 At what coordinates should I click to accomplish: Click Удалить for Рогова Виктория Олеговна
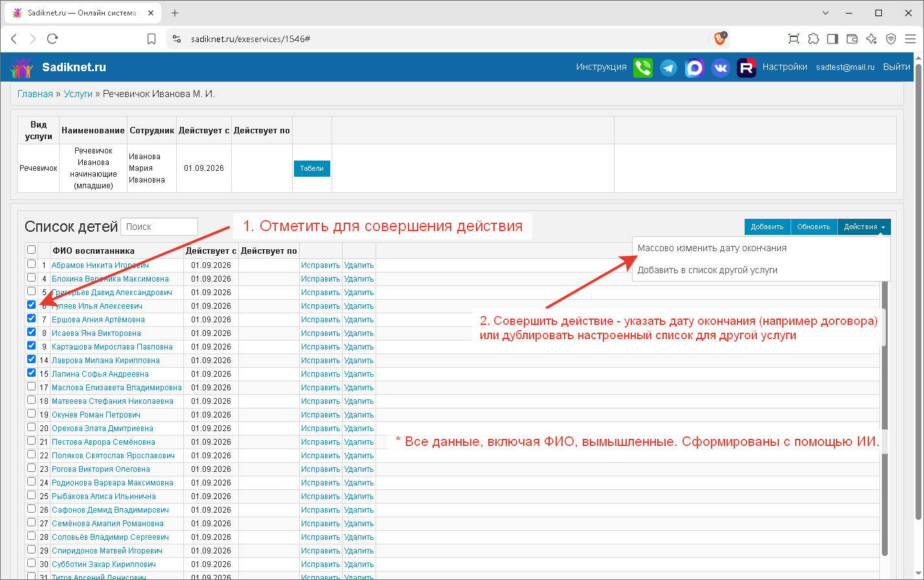[359, 469]
